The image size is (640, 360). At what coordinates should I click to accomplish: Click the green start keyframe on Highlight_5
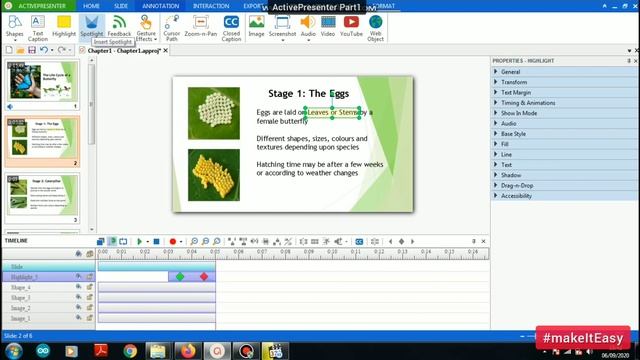pos(180,277)
